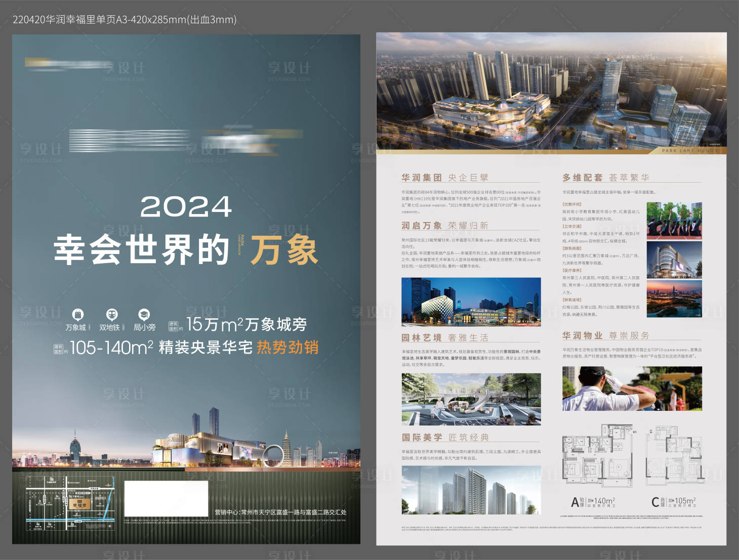
Task: Open the children's playground landscape image
Action: point(471,399)
